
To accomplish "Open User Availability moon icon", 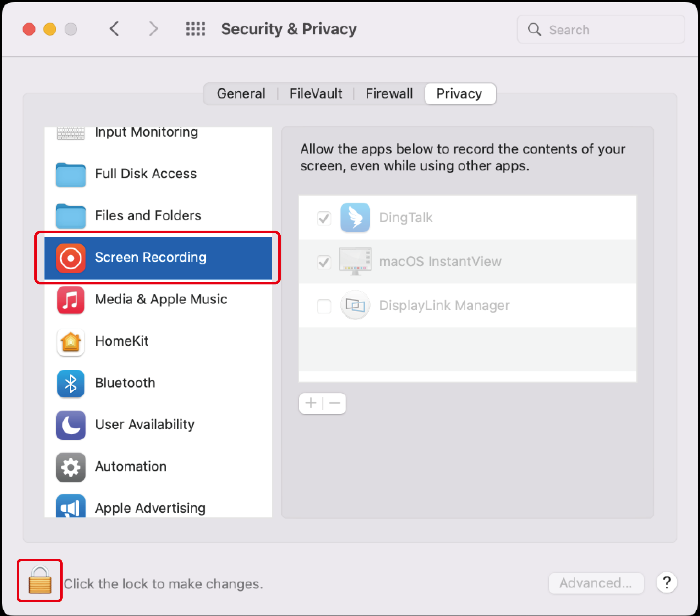I will click(71, 425).
